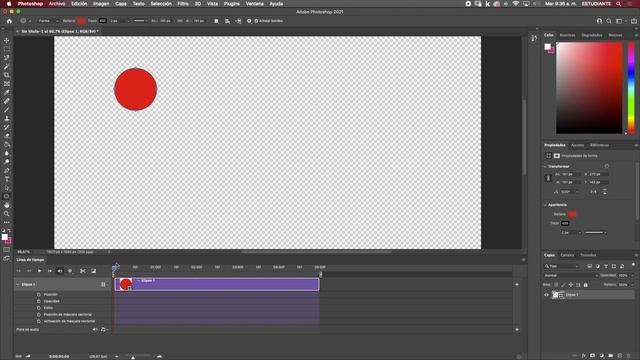Collapse the Transformar section
The image size is (640, 360).
click(545, 167)
